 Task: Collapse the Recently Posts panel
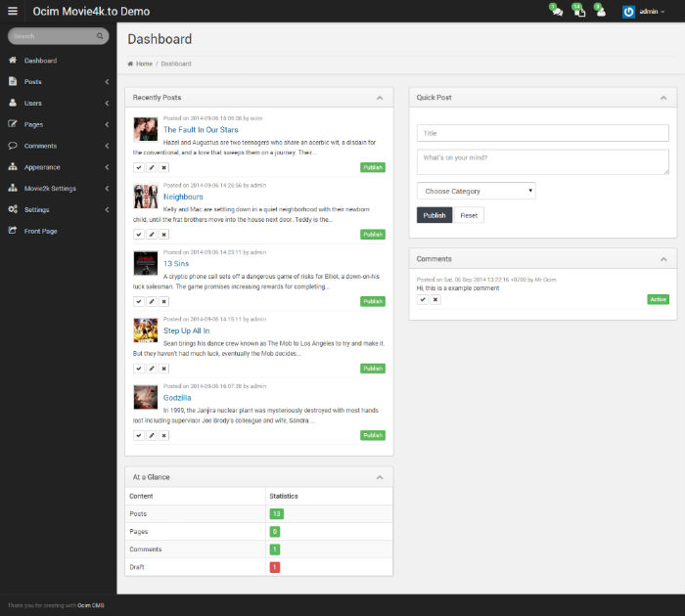(x=380, y=98)
